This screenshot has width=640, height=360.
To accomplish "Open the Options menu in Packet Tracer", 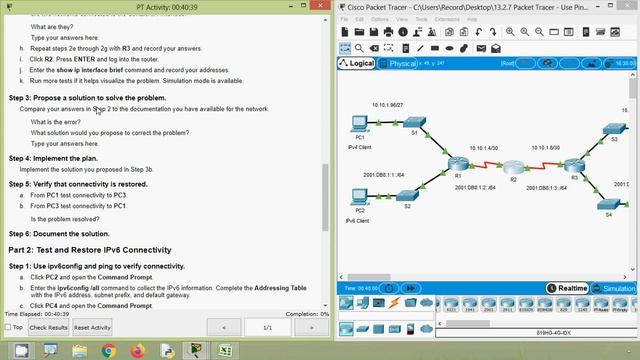I will tap(380, 19).
